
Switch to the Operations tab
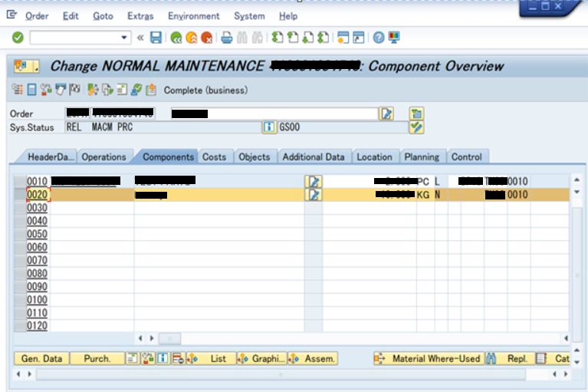point(103,157)
